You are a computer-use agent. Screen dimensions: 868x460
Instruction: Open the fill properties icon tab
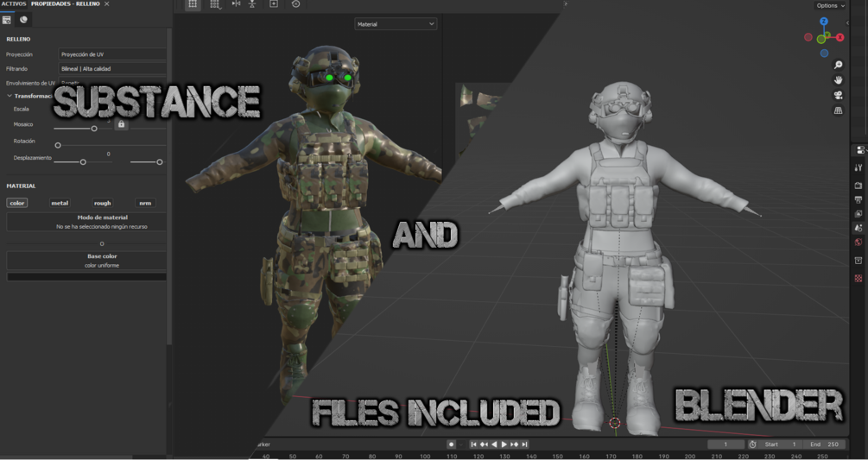[7, 20]
